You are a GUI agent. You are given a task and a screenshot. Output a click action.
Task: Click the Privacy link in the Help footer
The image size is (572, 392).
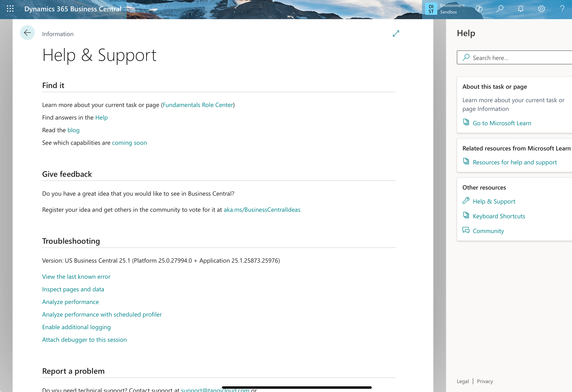(x=485, y=381)
